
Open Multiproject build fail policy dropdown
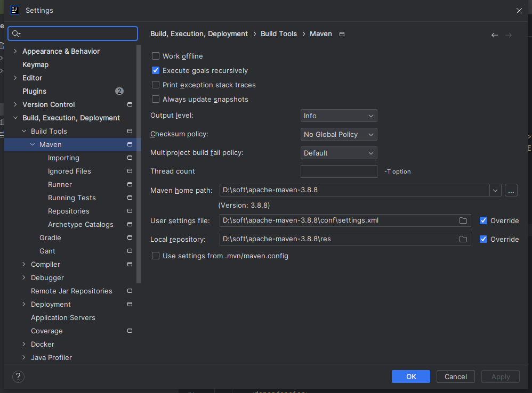pos(338,153)
